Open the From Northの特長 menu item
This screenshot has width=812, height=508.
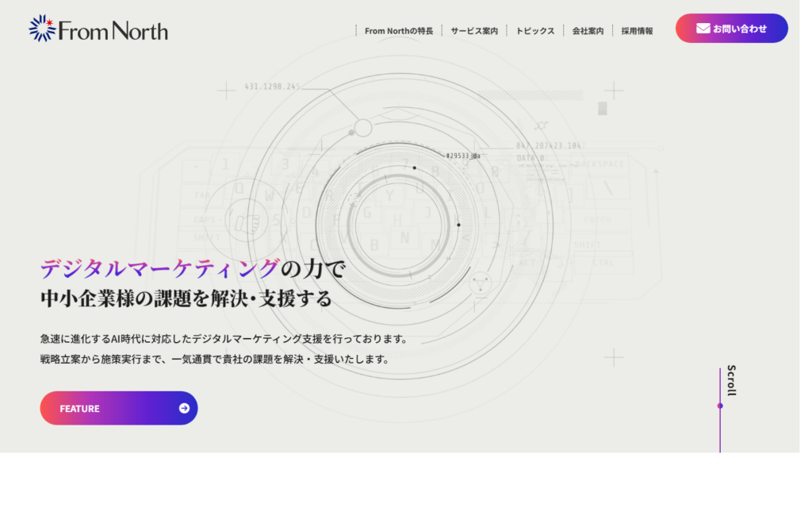399,31
